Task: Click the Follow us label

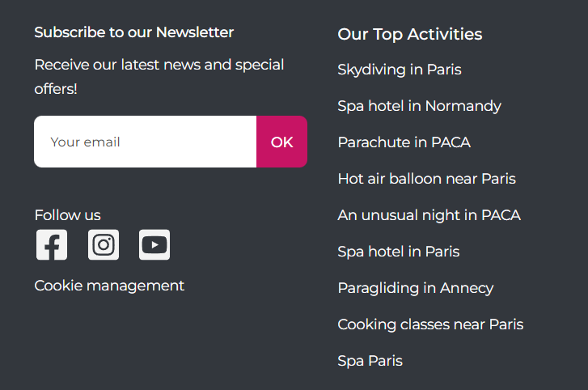Action: pyautogui.click(x=67, y=215)
